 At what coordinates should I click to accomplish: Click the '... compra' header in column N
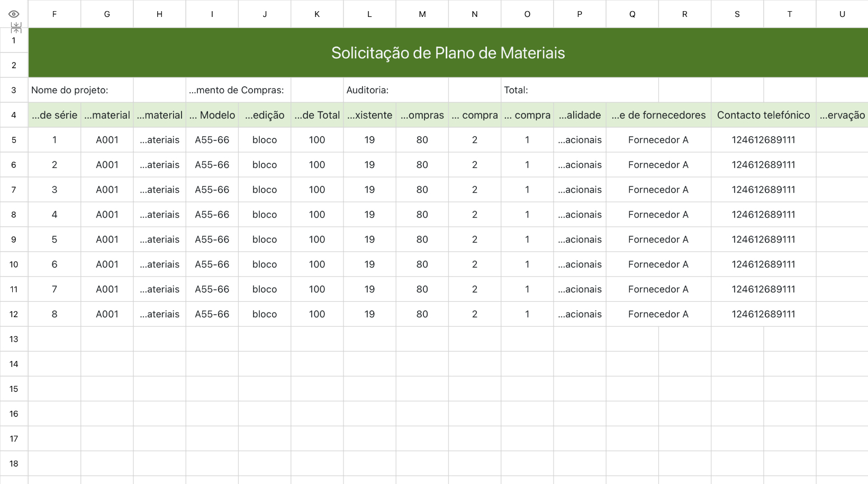475,115
